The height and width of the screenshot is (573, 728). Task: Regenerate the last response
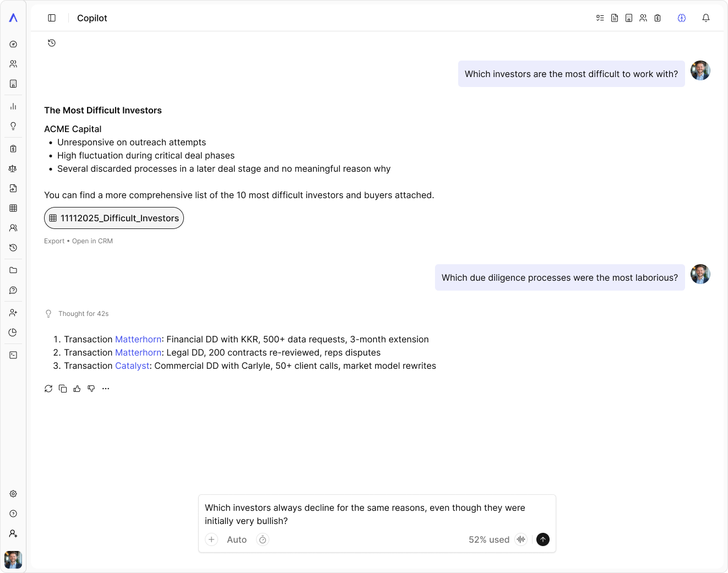click(48, 389)
